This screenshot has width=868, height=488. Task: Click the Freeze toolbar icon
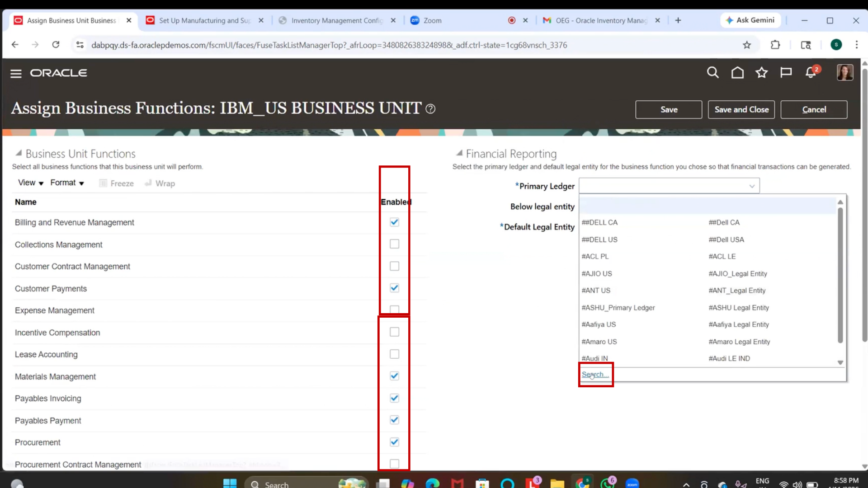(x=117, y=183)
